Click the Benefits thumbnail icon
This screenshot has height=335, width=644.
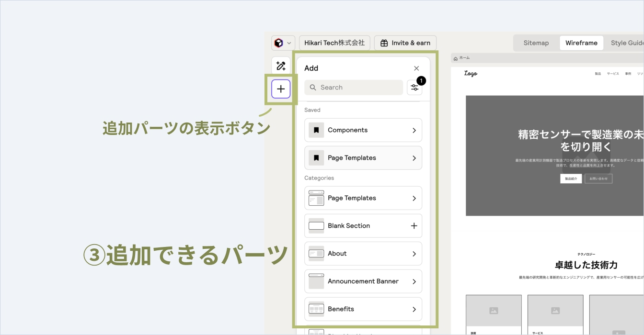tap(316, 309)
